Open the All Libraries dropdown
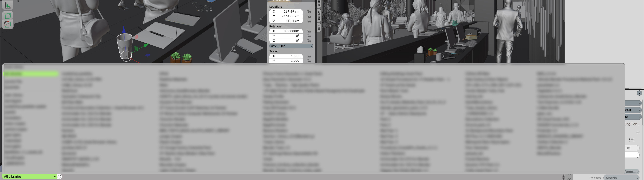The width and height of the screenshot is (644, 180). pyautogui.click(x=30, y=176)
